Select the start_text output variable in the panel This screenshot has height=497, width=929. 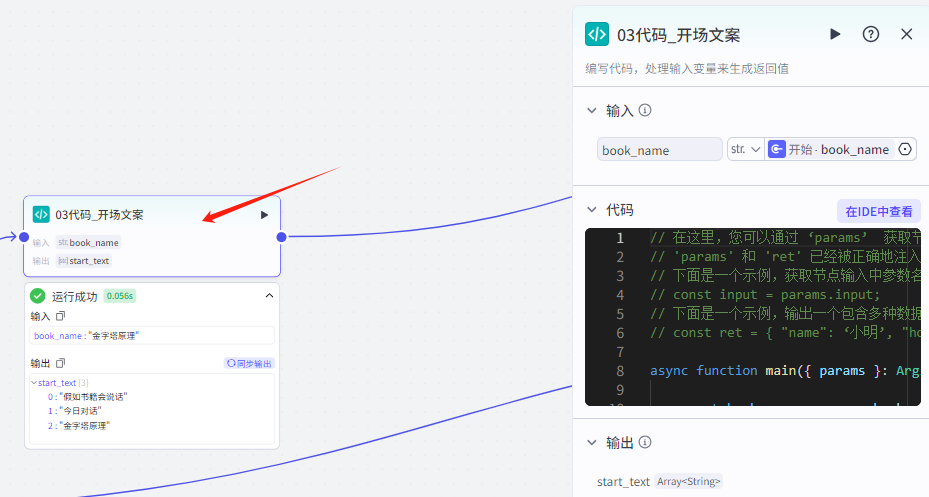(623, 482)
